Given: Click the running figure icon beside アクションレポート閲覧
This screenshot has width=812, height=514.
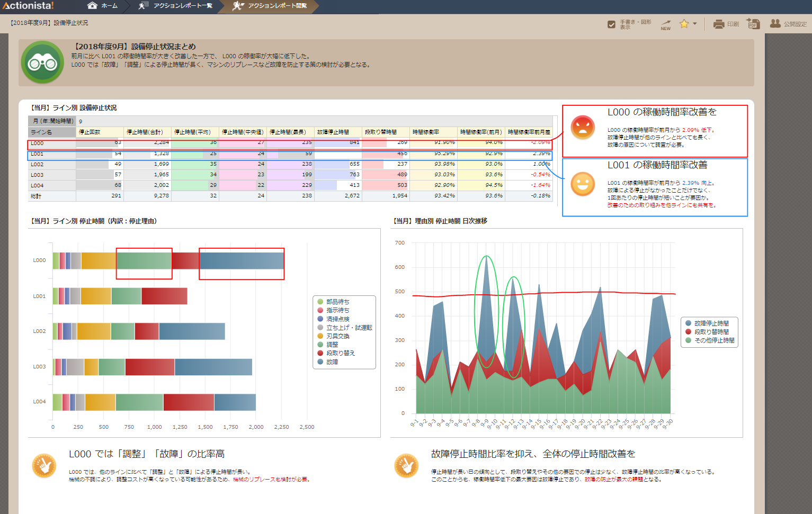Looking at the screenshot, I should click(238, 6).
